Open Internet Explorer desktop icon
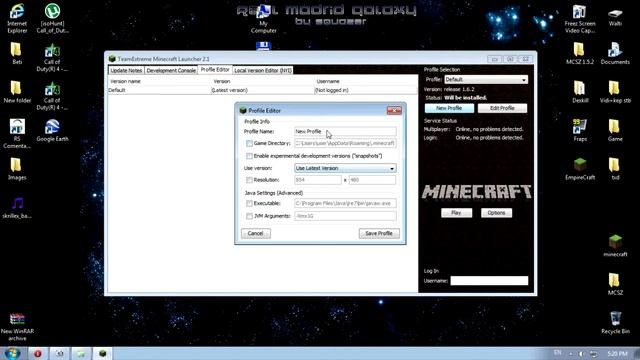This screenshot has width=640, height=360. 17,18
